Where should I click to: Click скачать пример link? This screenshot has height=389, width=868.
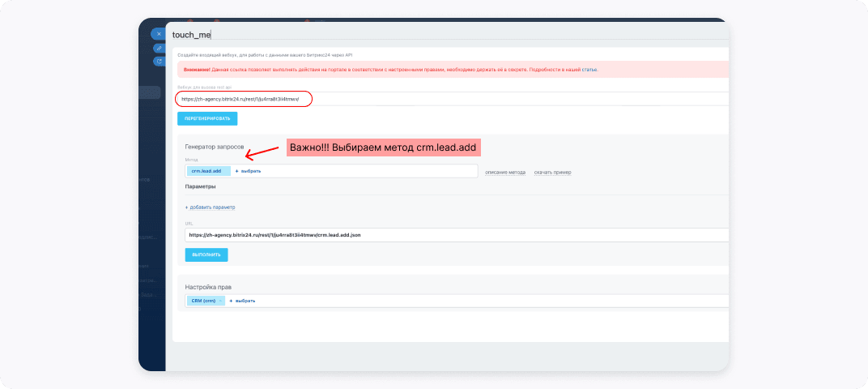(x=552, y=173)
